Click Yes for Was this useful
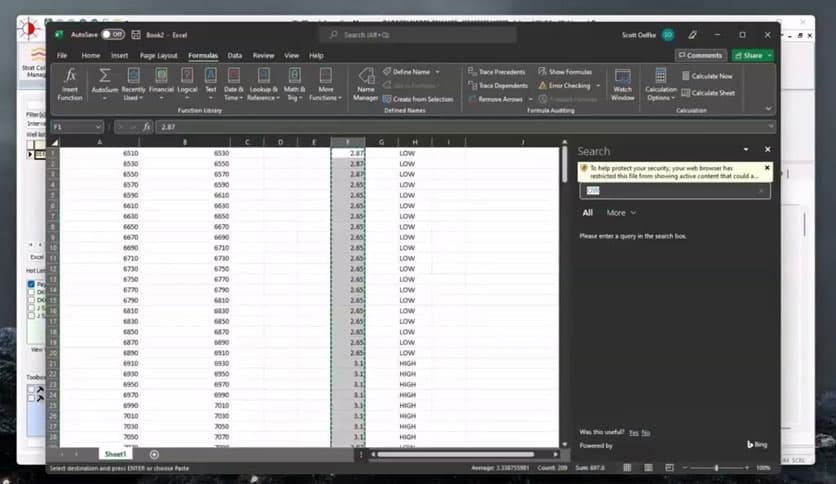This screenshot has height=484, width=836. (x=633, y=433)
